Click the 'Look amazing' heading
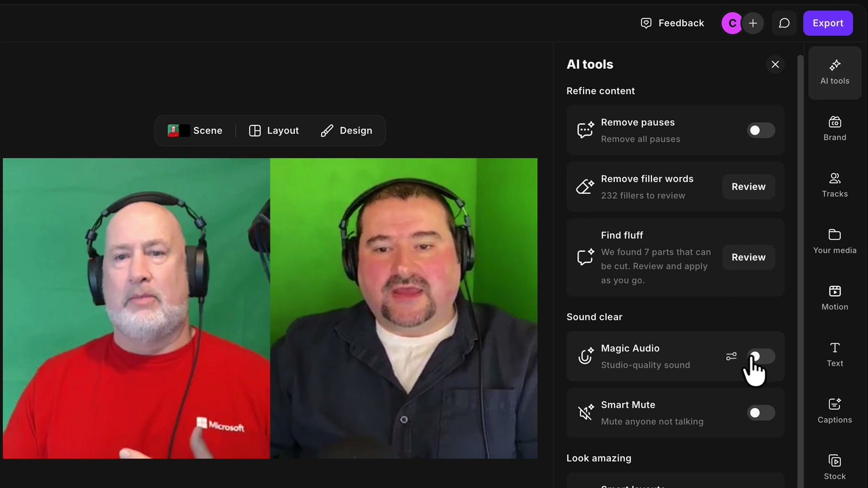This screenshot has height=488, width=868. [x=598, y=459]
